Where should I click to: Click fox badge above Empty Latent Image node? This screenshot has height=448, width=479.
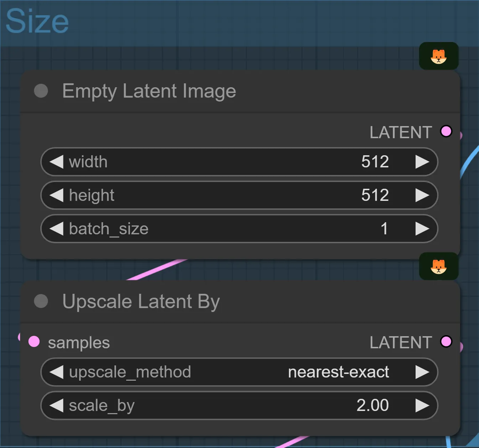[x=438, y=56]
